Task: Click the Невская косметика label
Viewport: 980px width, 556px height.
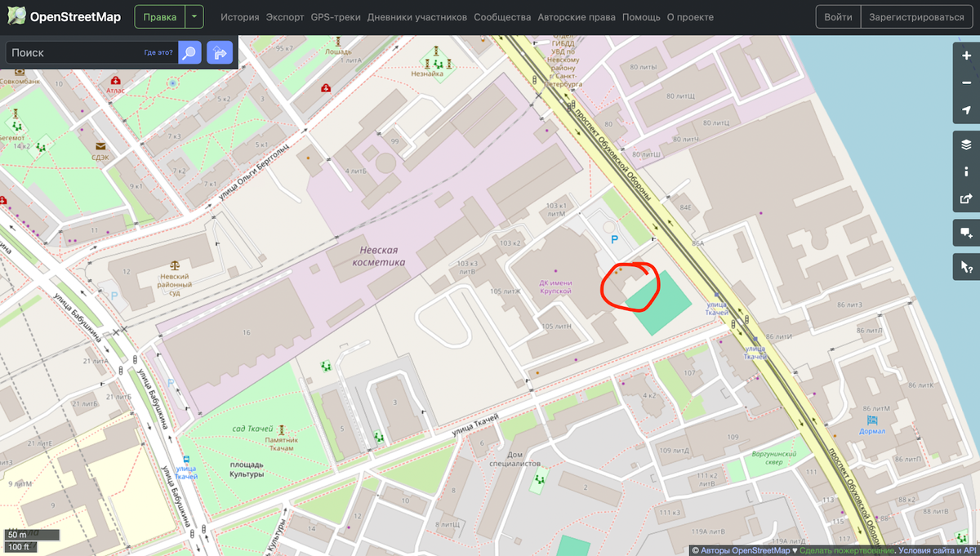Action: 378,256
